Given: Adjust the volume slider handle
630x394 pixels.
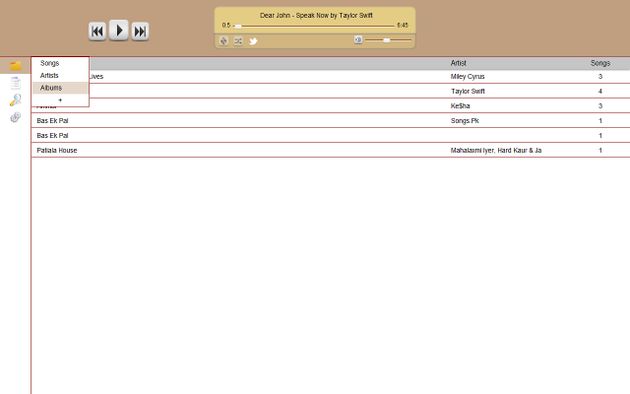Looking at the screenshot, I should (x=387, y=40).
